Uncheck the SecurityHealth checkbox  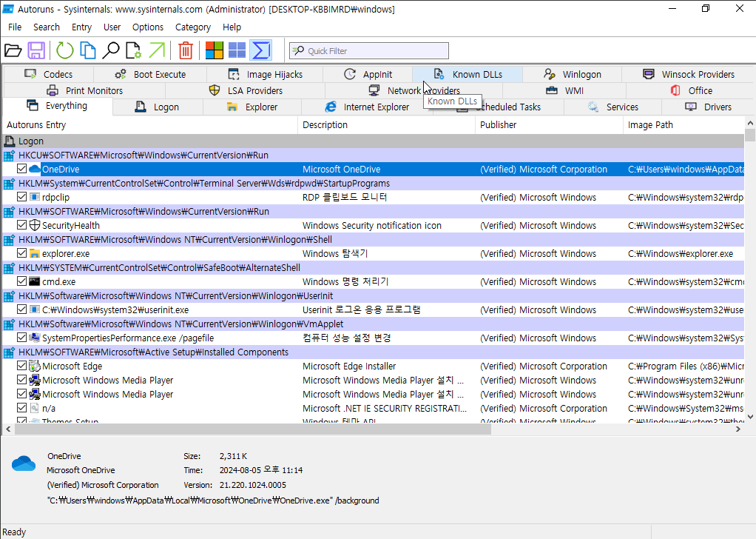click(21, 225)
